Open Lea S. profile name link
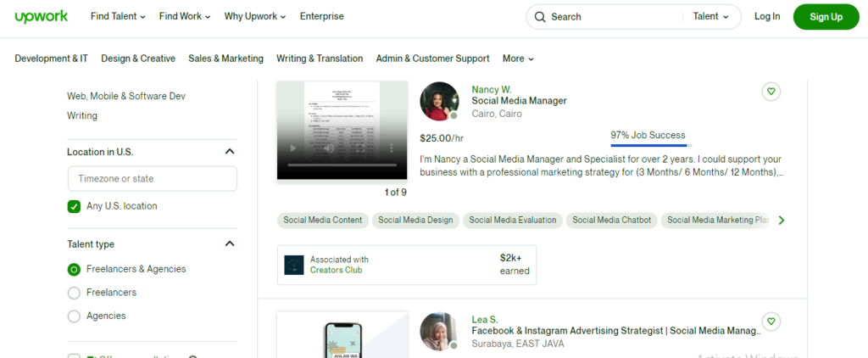Viewport: 868px width, 358px height. [x=484, y=320]
